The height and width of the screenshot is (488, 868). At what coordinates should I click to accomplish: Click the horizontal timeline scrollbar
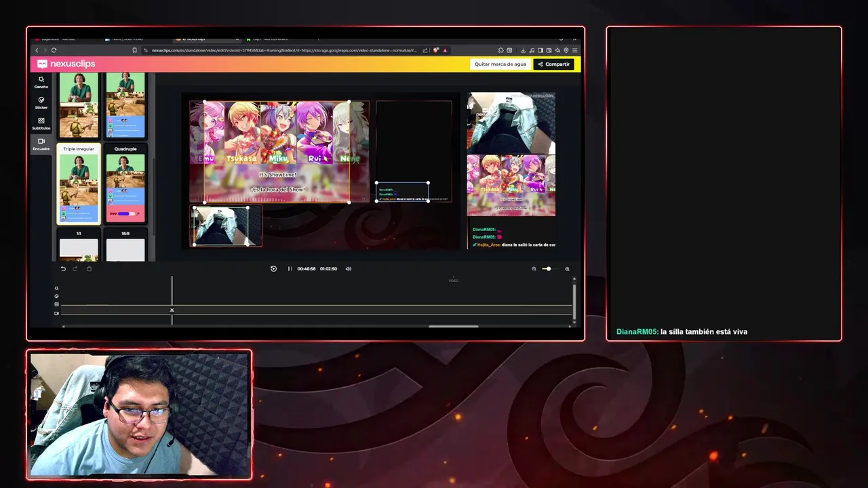coord(454,327)
